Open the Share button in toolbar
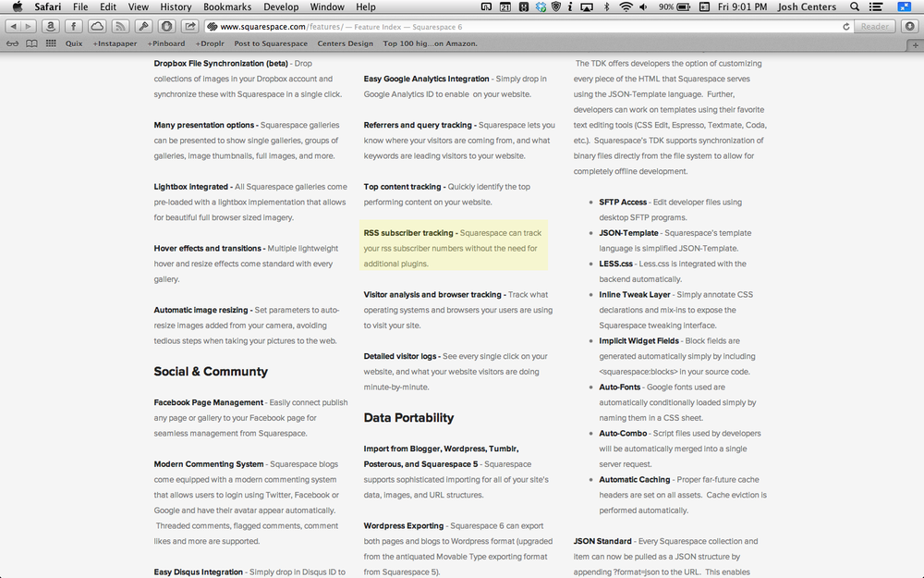This screenshot has width=924, height=578. tap(189, 26)
